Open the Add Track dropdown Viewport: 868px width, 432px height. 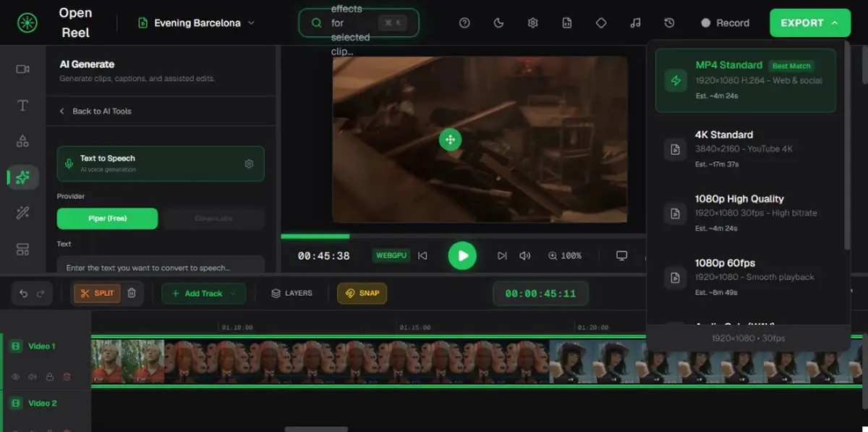204,293
